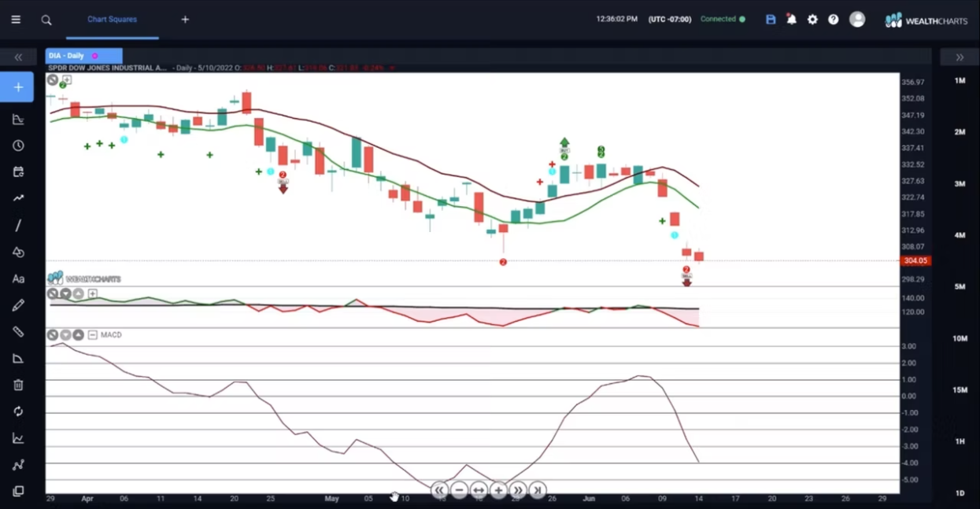The image size is (980, 509).
Task: Open the clock time interval tool
Action: pos(18,146)
